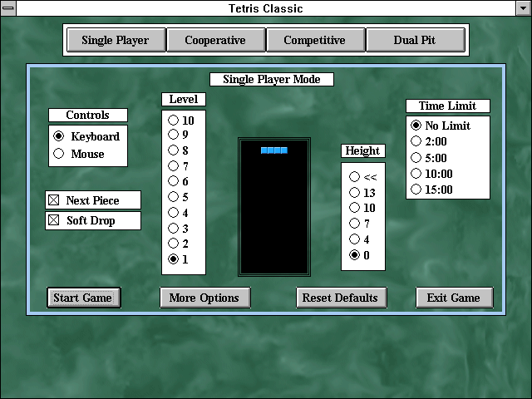Open More Options
This screenshot has height=399, width=532.
[205, 298]
